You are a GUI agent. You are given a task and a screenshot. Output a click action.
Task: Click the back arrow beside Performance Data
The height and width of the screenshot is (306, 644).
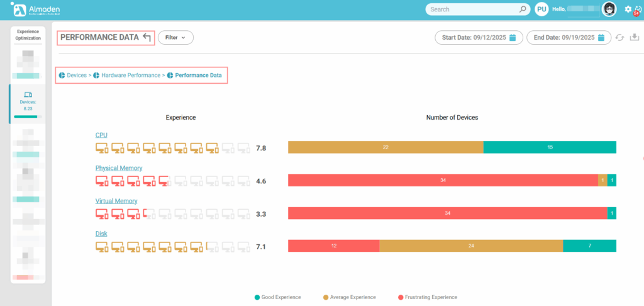(147, 38)
